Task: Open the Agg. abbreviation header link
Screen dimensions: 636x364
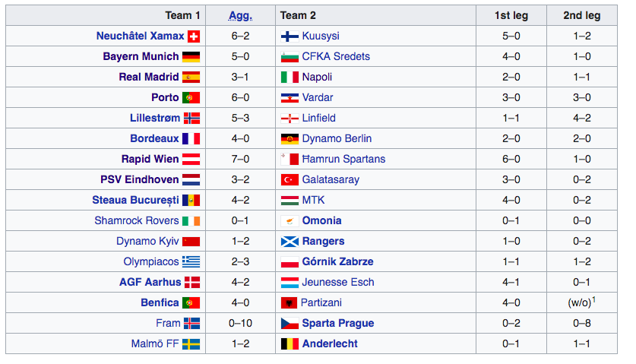Action: point(241,15)
